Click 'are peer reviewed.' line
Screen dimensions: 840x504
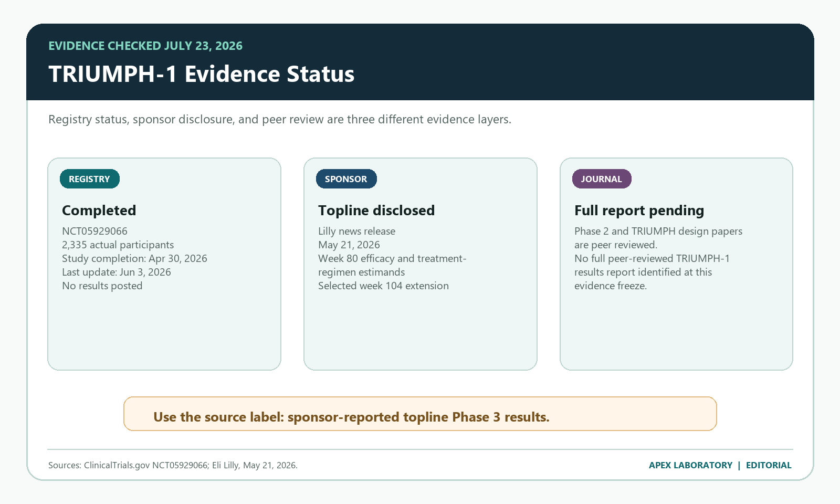[x=616, y=245]
